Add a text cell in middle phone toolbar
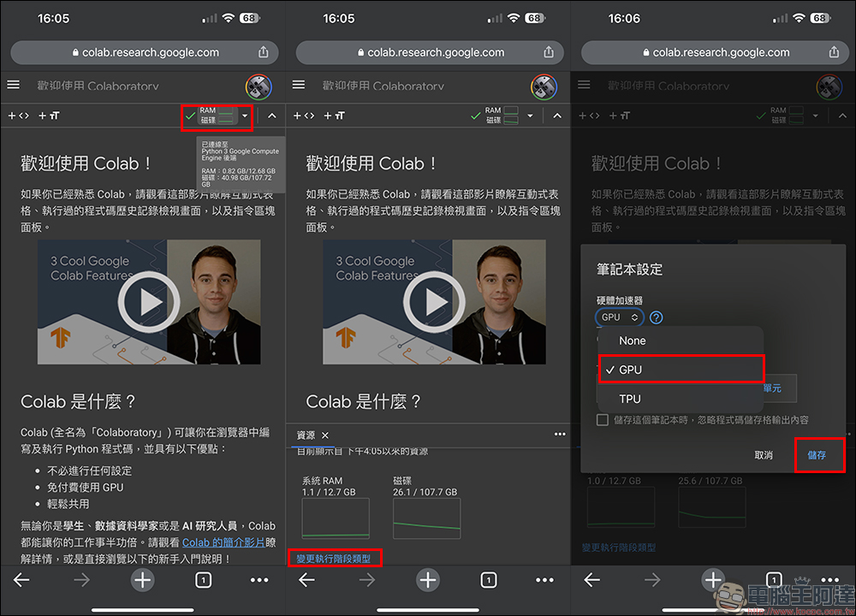 334,115
